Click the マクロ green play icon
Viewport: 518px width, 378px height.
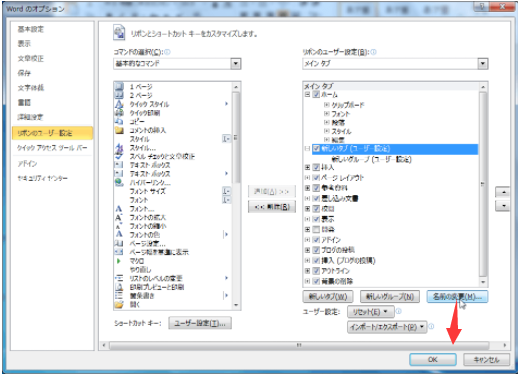point(119,261)
